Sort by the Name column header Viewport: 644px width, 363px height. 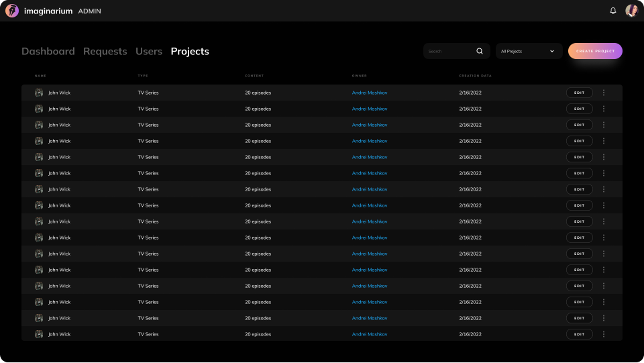(40, 76)
